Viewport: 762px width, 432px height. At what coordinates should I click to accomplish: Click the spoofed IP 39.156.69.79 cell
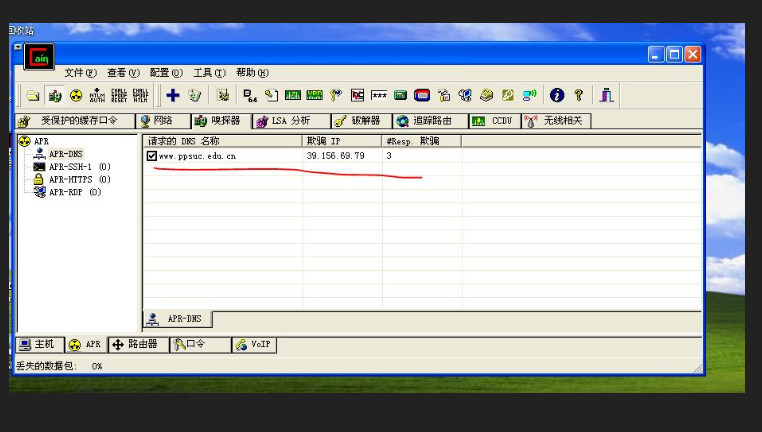pos(335,156)
